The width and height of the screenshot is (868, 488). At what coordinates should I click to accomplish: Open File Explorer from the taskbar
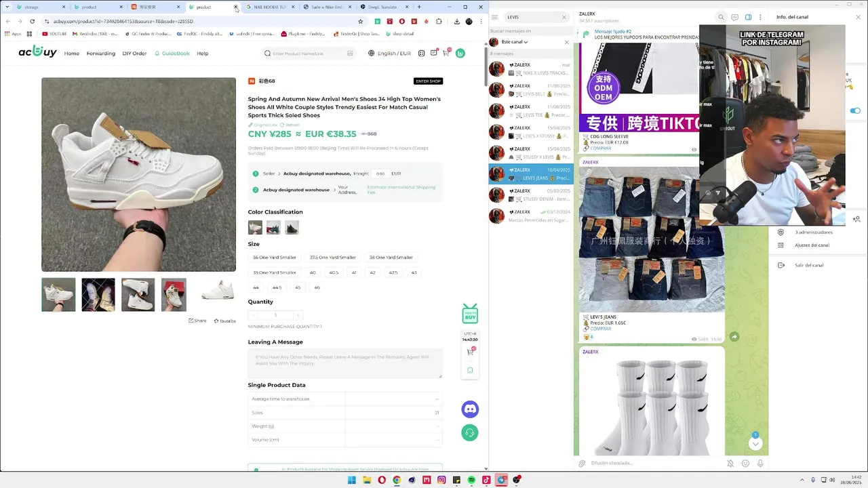[367, 480]
